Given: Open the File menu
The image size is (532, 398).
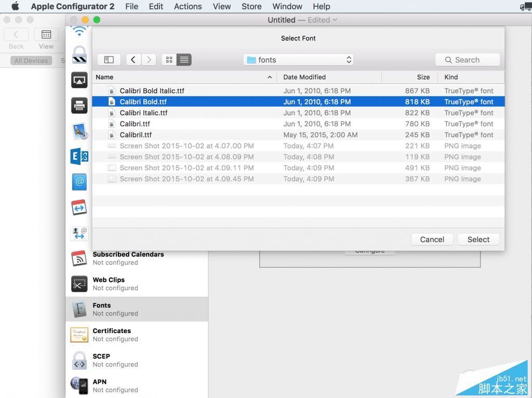Looking at the screenshot, I should (131, 6).
